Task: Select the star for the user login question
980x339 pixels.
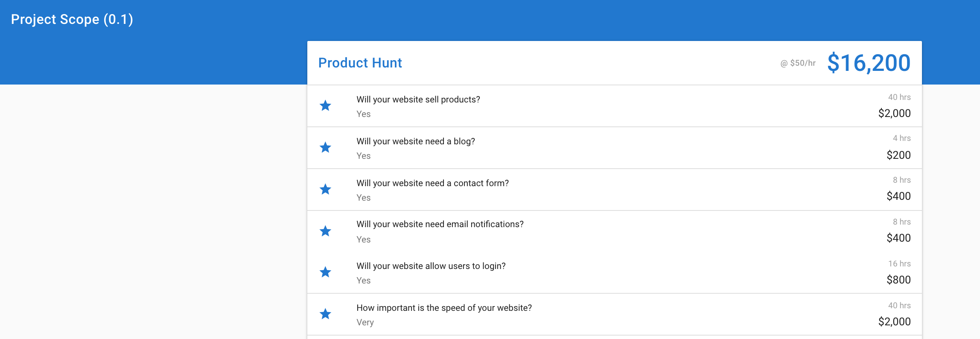Action: [325, 272]
